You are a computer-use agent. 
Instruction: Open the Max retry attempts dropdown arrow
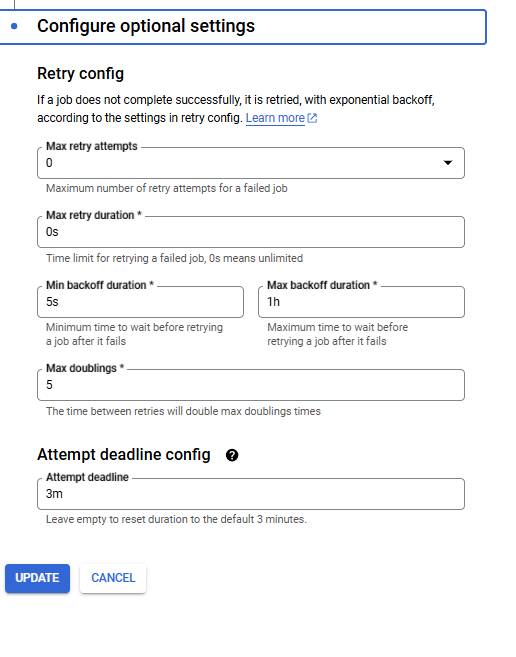448,163
